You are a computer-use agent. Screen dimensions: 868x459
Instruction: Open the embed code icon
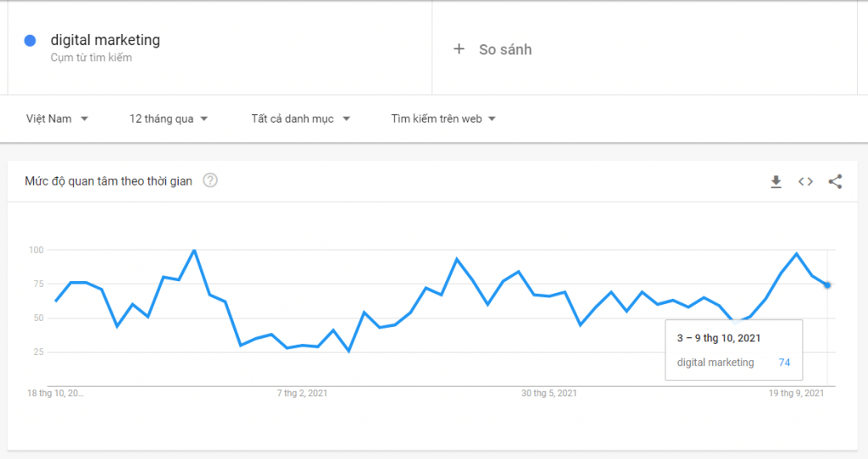[x=805, y=181]
